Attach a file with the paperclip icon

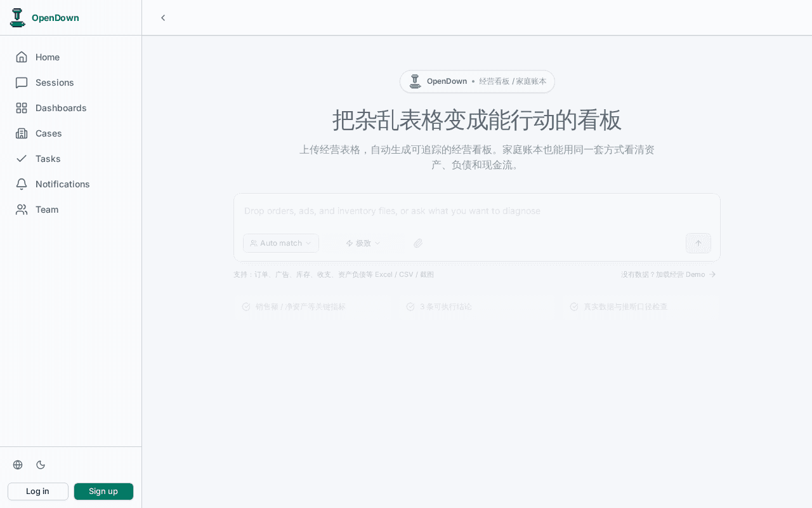tap(418, 243)
